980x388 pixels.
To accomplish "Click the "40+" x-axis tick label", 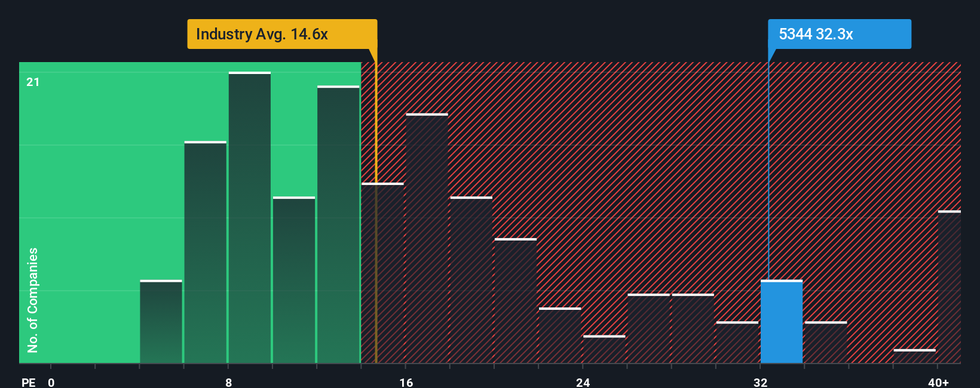I will point(938,383).
